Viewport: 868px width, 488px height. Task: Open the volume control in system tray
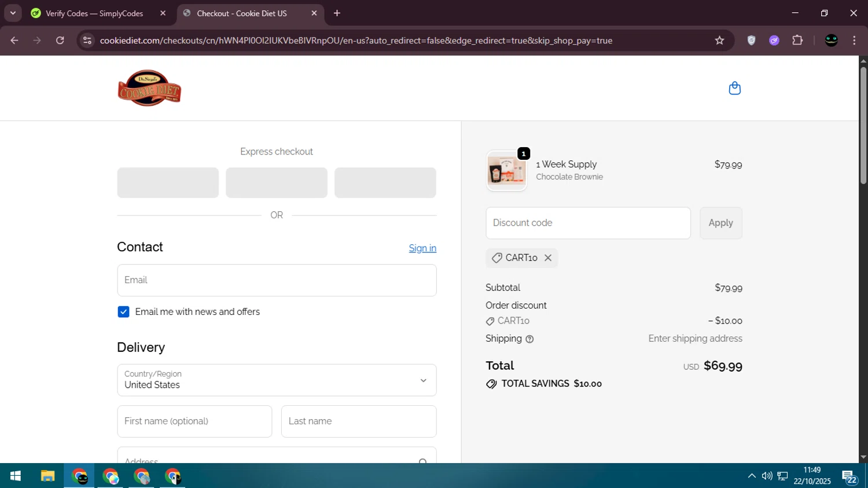pyautogui.click(x=767, y=476)
